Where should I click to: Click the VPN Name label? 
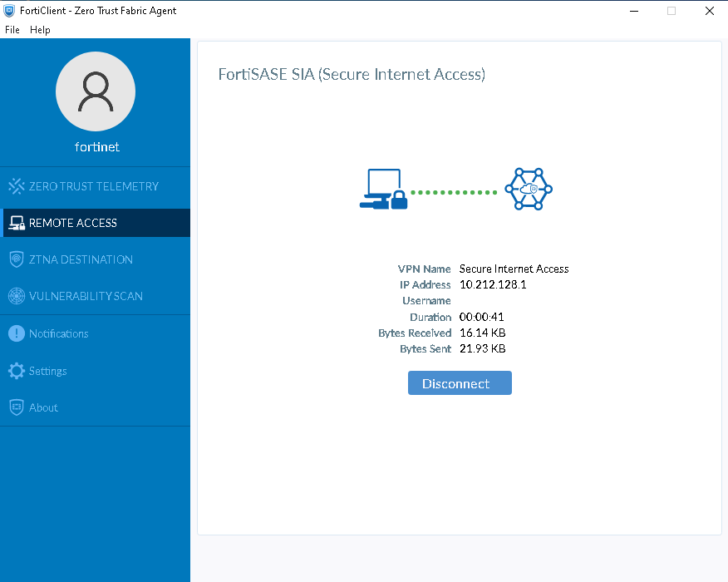pos(425,269)
